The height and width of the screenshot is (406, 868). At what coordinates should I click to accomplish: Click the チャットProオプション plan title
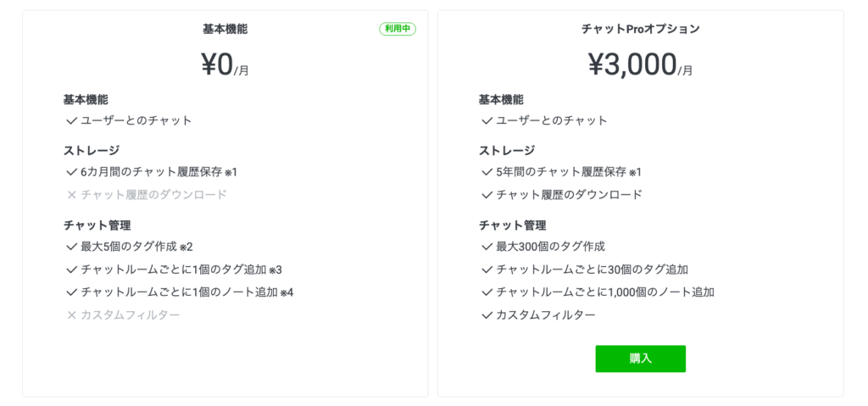tap(640, 29)
